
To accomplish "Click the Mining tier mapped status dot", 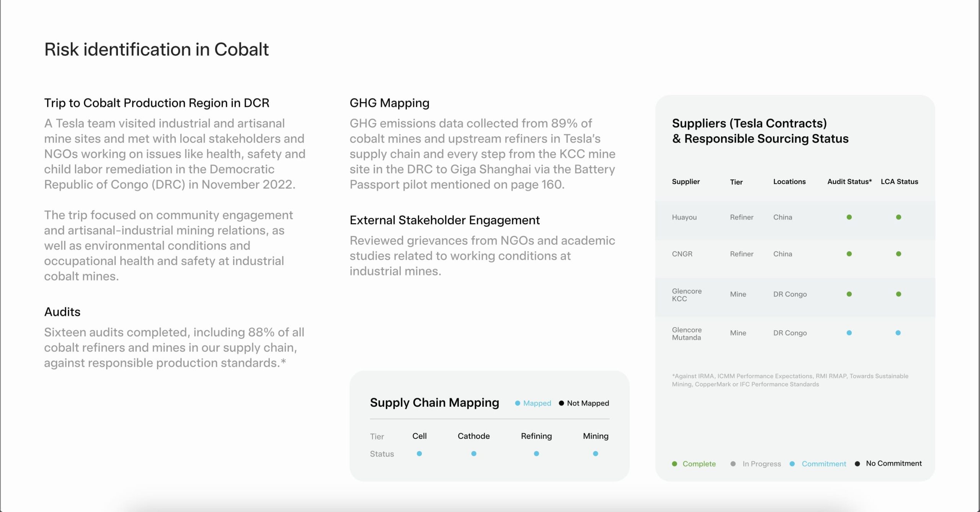I will [595, 453].
